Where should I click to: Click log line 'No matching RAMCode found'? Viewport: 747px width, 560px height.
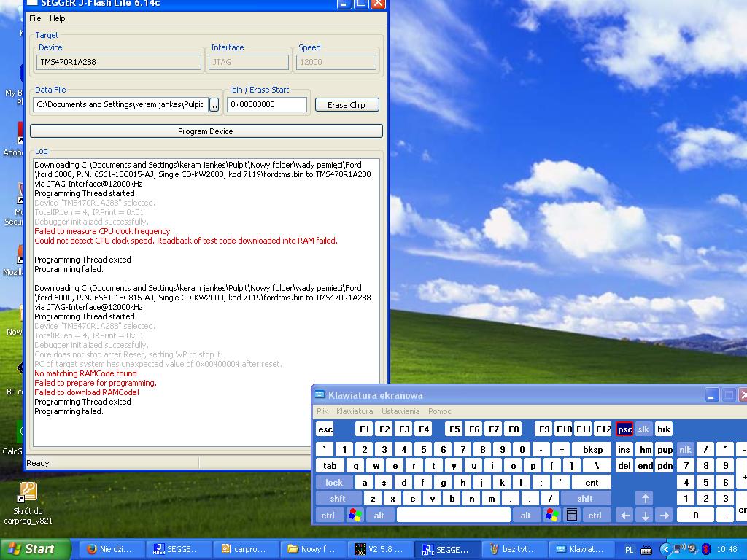(x=85, y=373)
